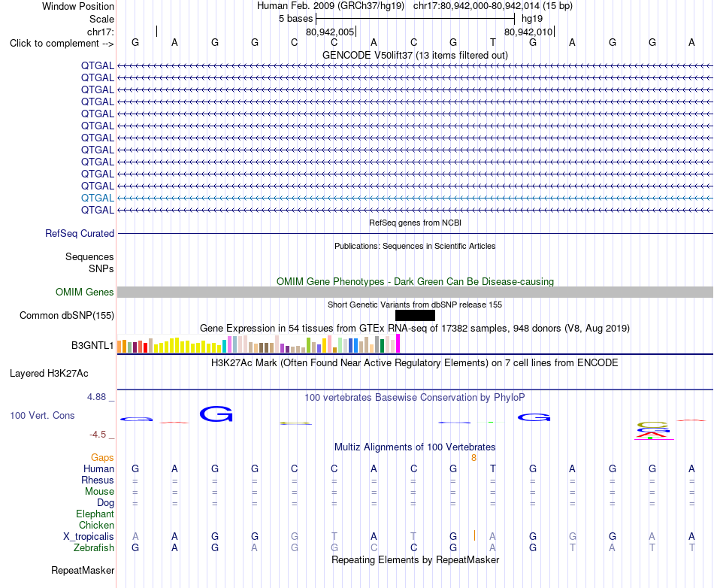
Task: Click the 100 Vert. Cons label
Action: [42, 415]
